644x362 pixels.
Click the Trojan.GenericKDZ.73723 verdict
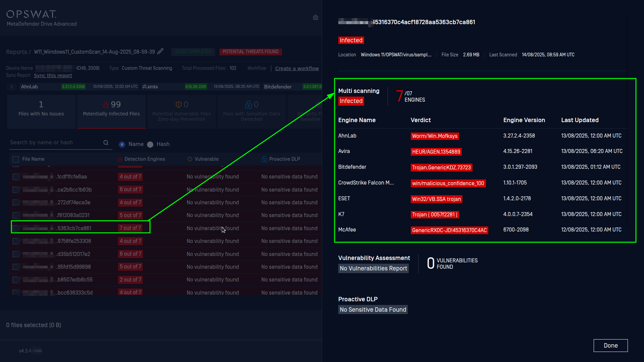tap(441, 168)
